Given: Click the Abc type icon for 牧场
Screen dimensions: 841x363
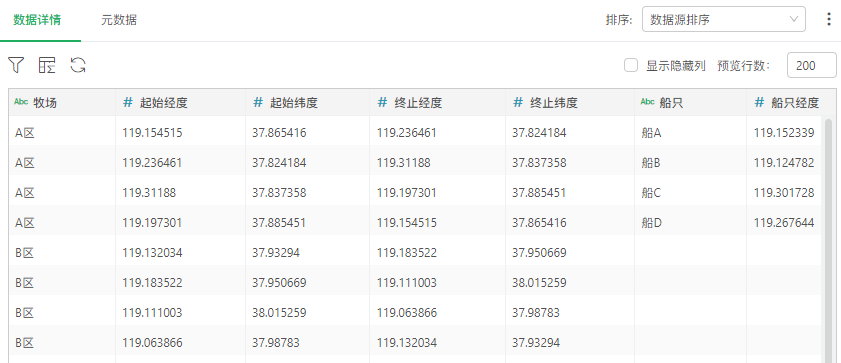Looking at the screenshot, I should [21, 102].
